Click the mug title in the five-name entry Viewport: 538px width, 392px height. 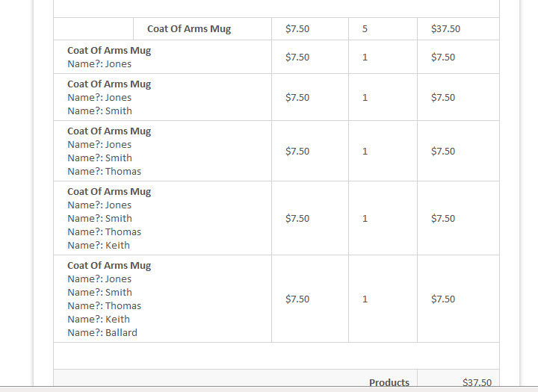109,266
